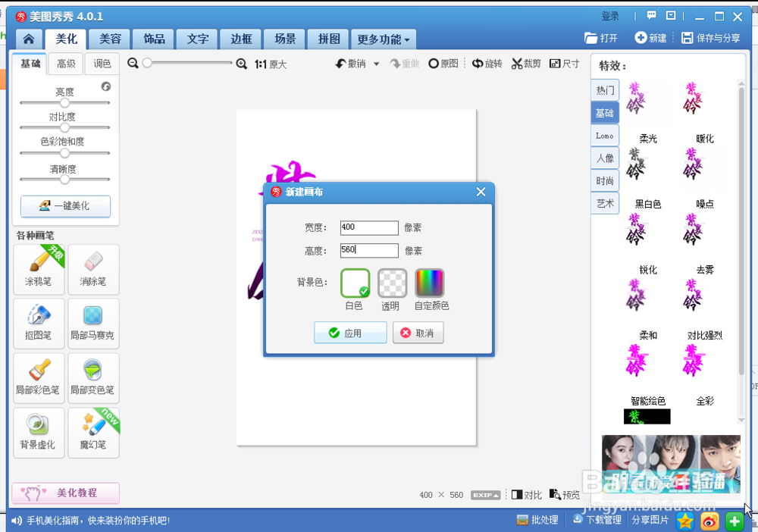
Task: Open the 高级 adjustments tab
Action: pyautogui.click(x=66, y=64)
